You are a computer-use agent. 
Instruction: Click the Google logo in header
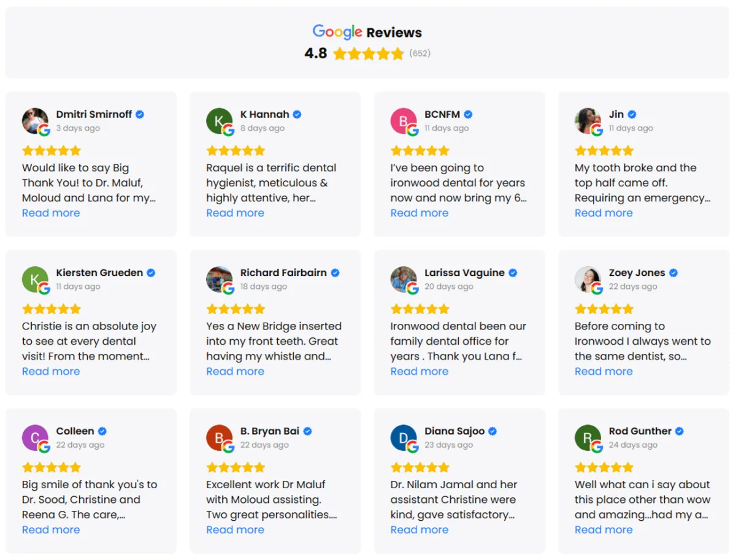pos(337,32)
